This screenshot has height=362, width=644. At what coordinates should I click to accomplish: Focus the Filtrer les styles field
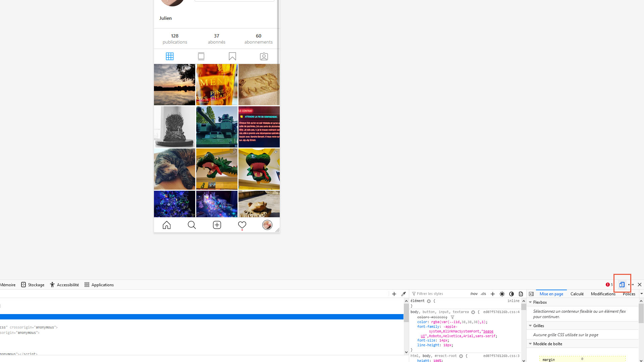439,294
